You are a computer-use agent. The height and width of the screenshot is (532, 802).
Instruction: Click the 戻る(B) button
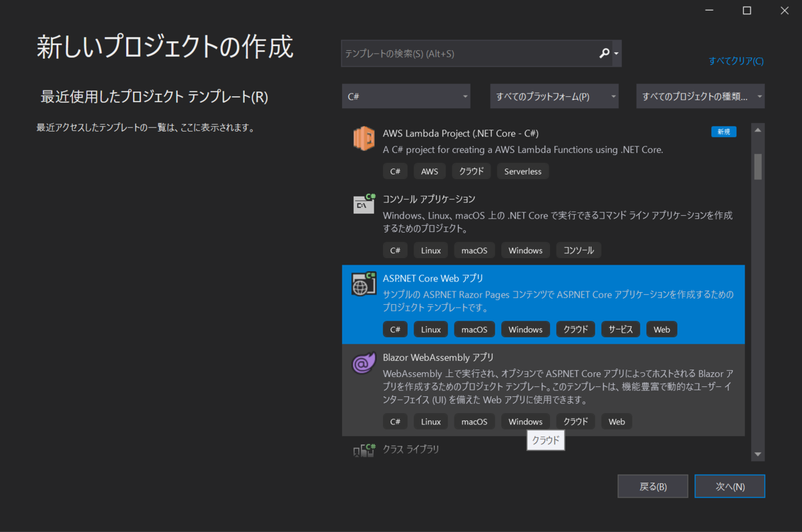click(x=653, y=487)
